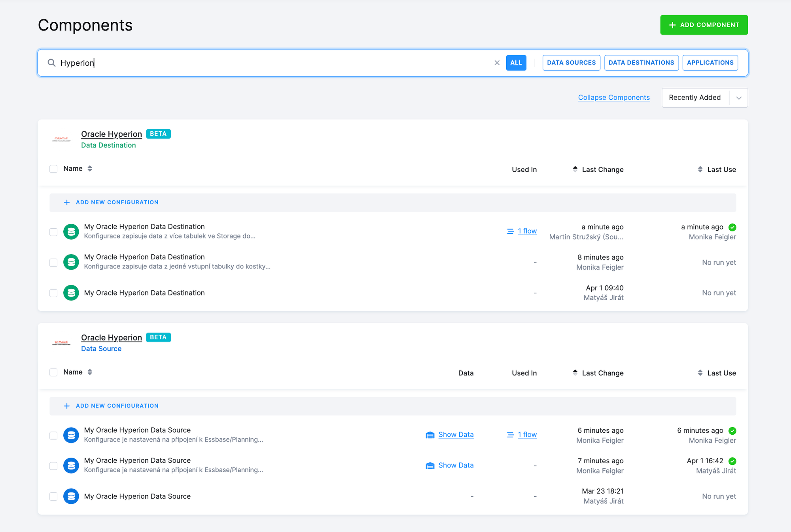
Task: Check the first My Oracle Hyperion Data Destination row
Action: tap(53, 232)
